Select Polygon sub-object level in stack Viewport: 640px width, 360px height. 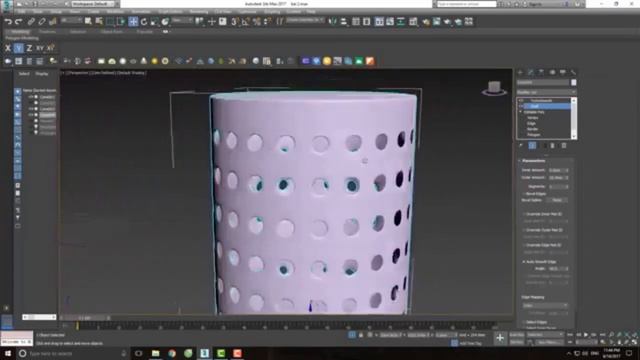(534, 135)
